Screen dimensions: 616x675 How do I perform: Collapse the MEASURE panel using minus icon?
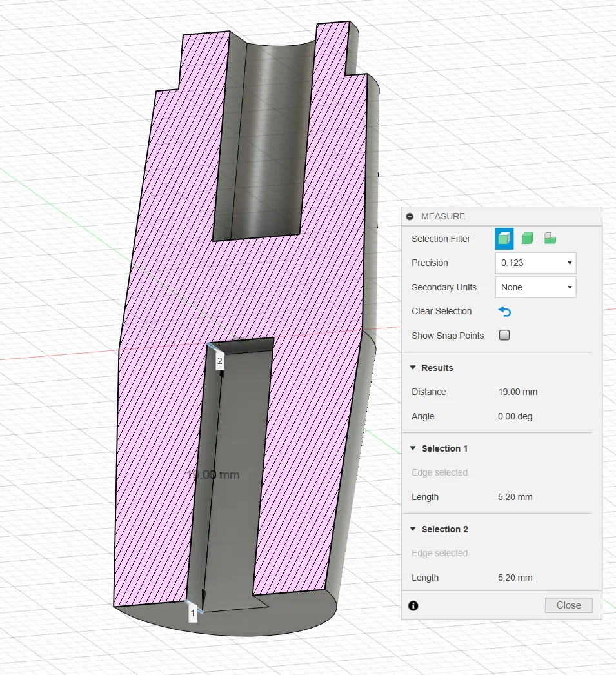pos(410,217)
